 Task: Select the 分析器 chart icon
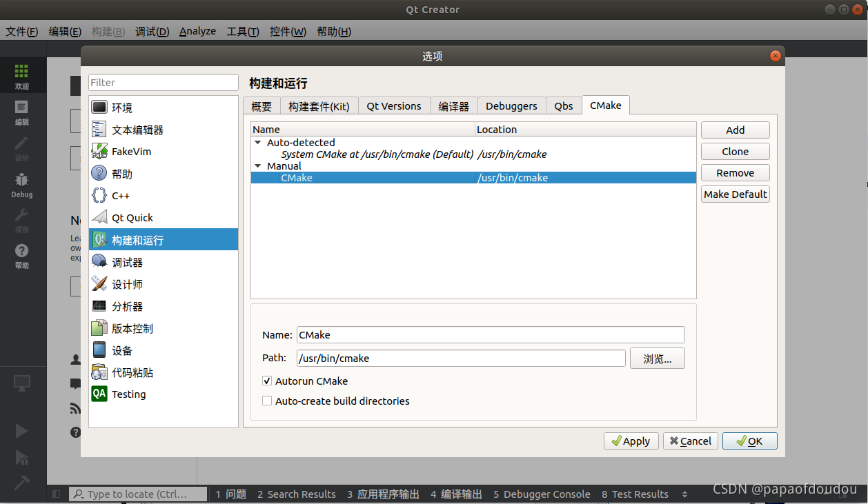tap(100, 306)
